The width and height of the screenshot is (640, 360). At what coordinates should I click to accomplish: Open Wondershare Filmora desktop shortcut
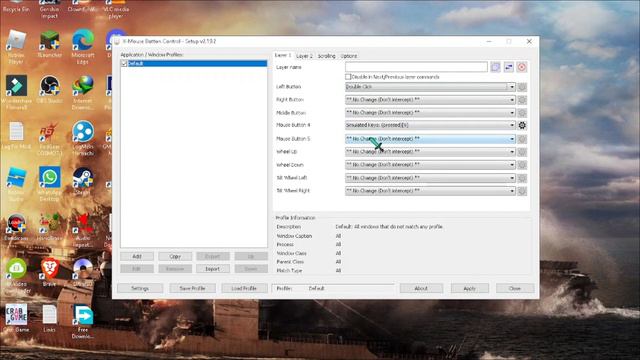16,92
